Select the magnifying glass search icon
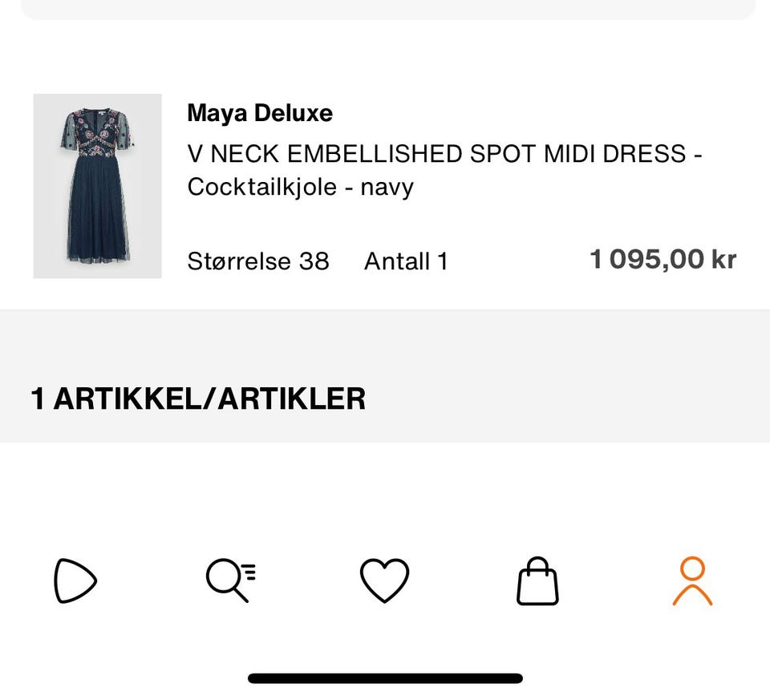 click(x=230, y=581)
